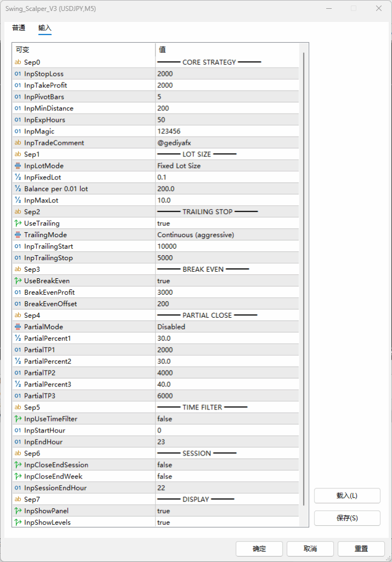Select the 输入 tab
The height and width of the screenshot is (562, 392).
pos(44,28)
